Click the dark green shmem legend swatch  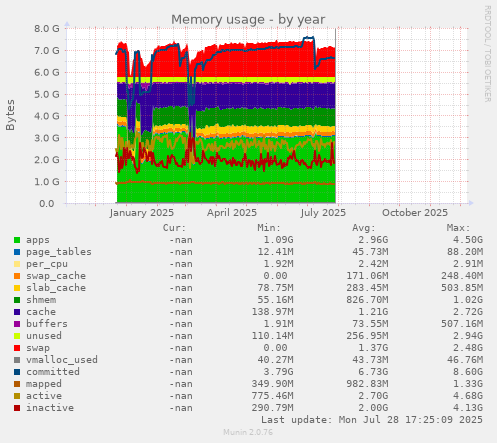click(17, 300)
